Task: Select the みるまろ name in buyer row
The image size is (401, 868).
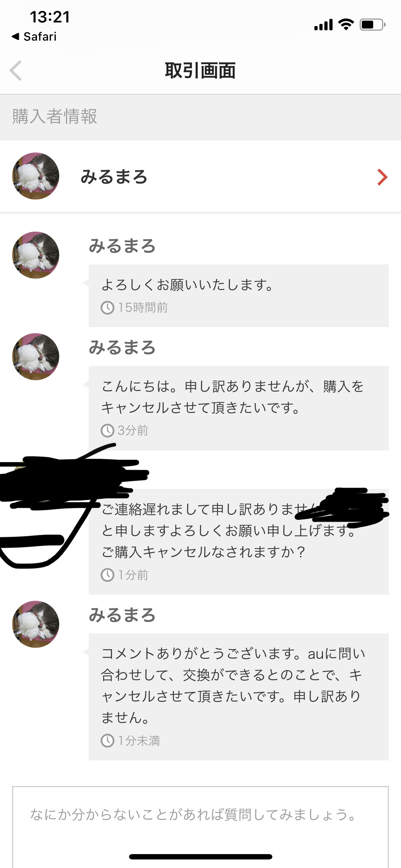Action: pyautogui.click(x=114, y=177)
